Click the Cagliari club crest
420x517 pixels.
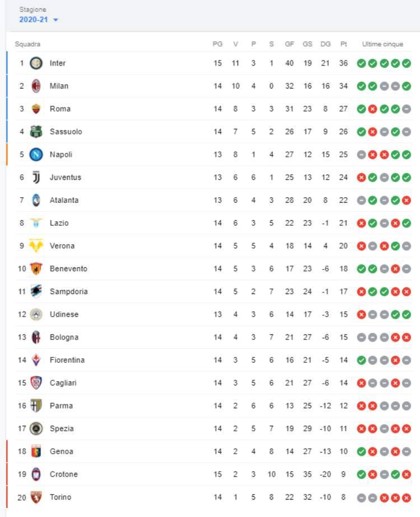pos(36,382)
